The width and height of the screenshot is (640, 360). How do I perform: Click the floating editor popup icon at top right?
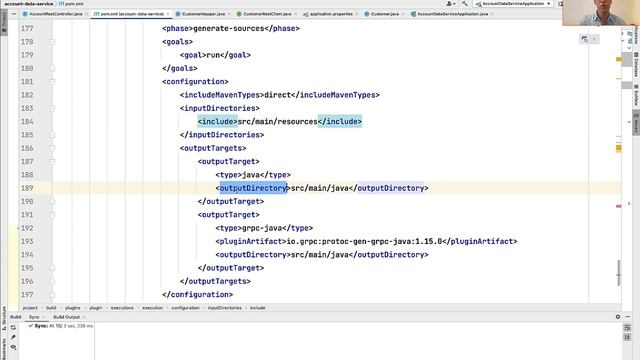[x=584, y=39]
